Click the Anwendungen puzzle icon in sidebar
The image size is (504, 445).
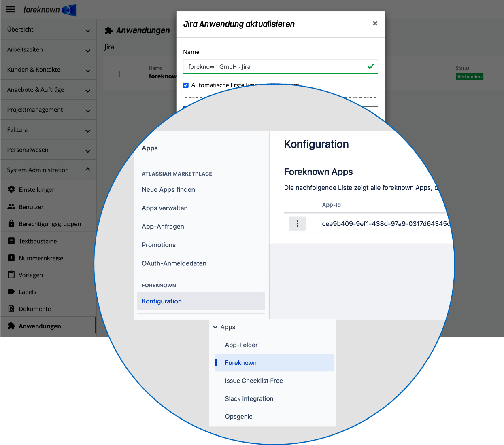point(11,326)
